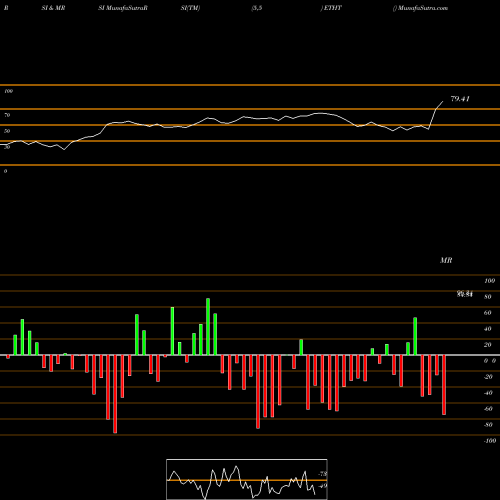This screenshot has width=500, height=500.
Task: Click the overlapping 84.84 MR value label
Action: (x=465, y=294)
